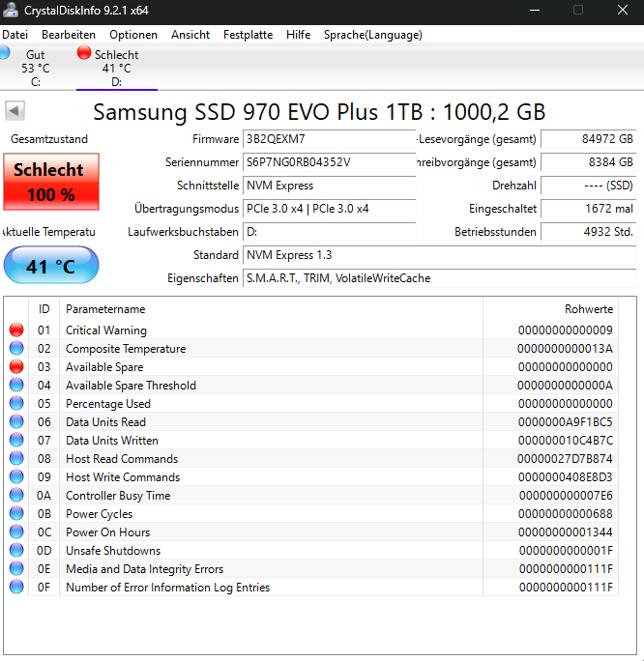Open the Optionen menu

[x=133, y=35]
